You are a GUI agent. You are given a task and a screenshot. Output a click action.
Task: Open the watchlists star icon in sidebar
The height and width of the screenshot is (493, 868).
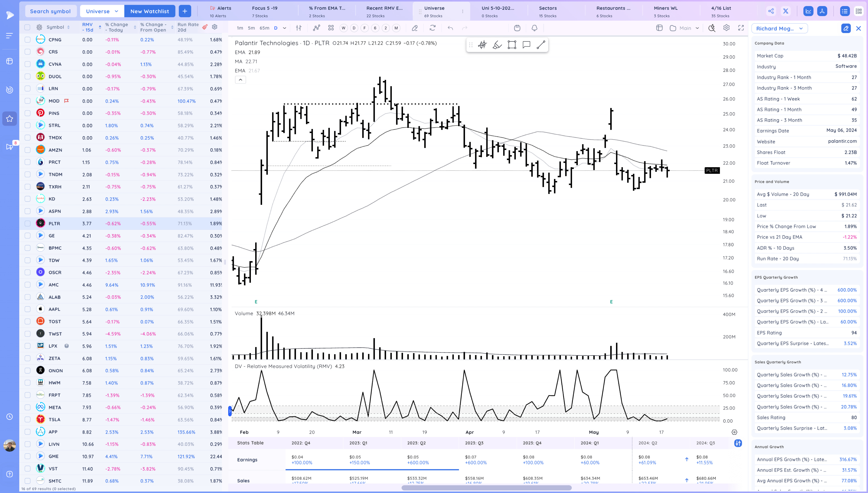tap(10, 119)
